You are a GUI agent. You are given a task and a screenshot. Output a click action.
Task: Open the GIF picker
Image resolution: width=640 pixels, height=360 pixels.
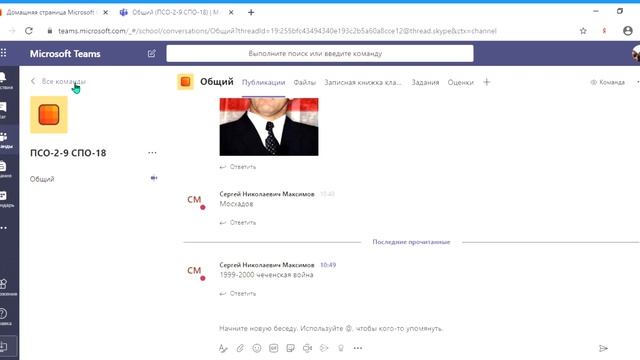tap(273, 348)
